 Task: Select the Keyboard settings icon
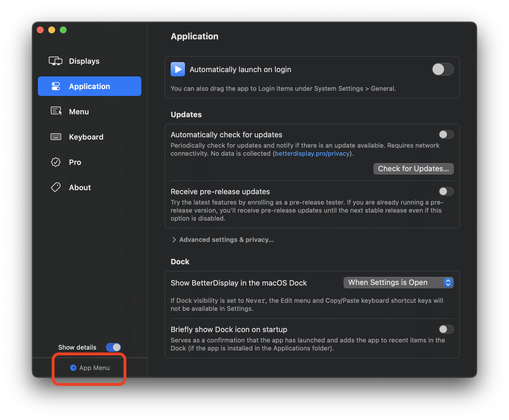point(56,137)
